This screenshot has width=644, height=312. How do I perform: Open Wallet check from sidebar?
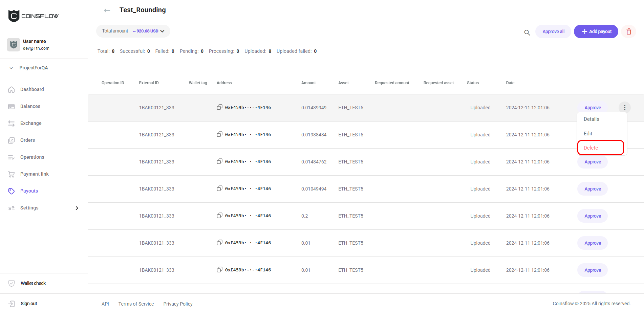[33, 283]
